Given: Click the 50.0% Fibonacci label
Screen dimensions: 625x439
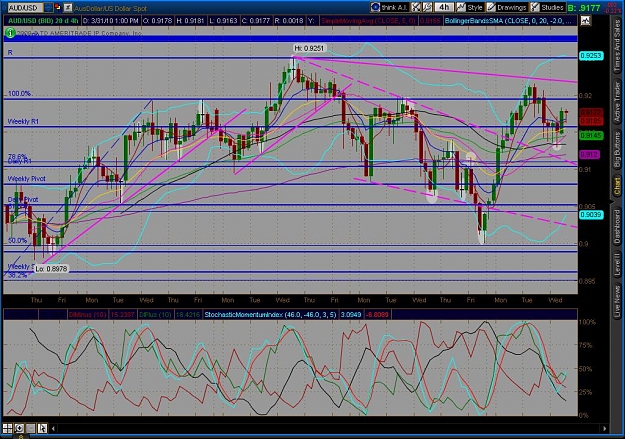Looking at the screenshot, I should (x=18, y=240).
